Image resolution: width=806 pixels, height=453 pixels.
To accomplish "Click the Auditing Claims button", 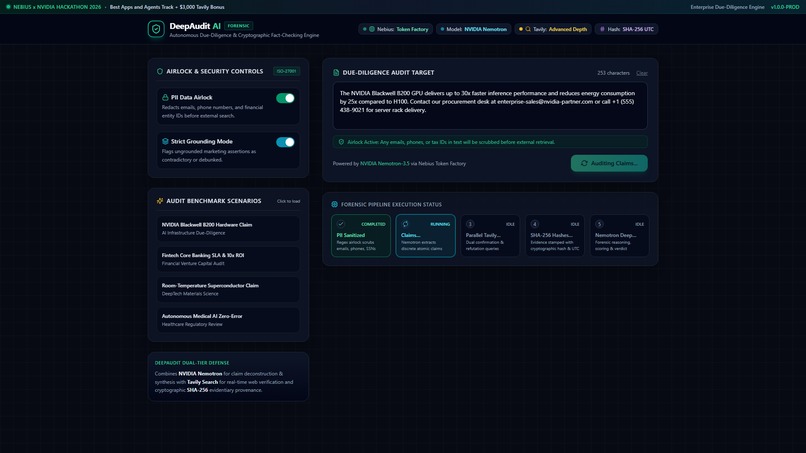I will pos(609,163).
